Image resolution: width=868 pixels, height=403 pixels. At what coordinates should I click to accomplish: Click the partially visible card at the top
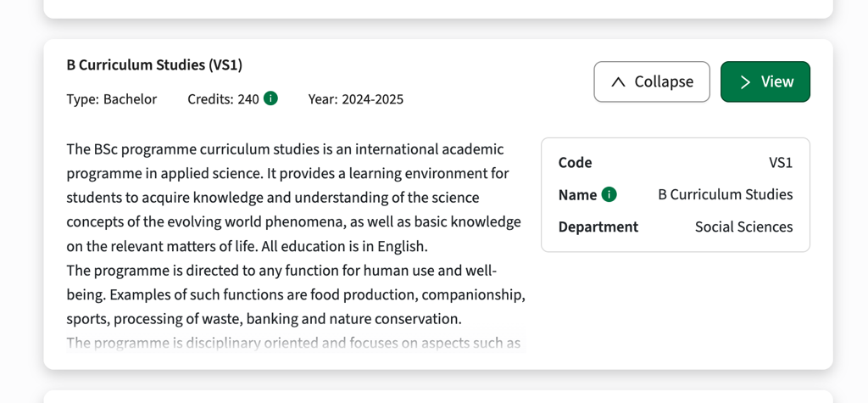point(437,8)
